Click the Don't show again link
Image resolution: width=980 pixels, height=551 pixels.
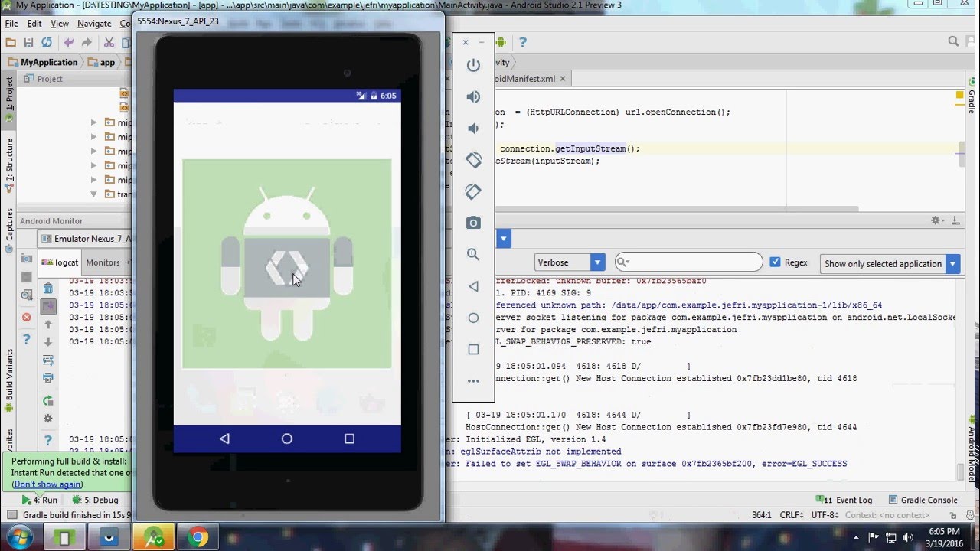47,484
